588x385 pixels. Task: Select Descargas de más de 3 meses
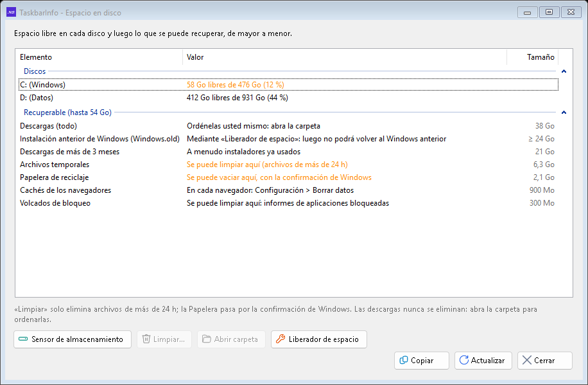(288, 152)
